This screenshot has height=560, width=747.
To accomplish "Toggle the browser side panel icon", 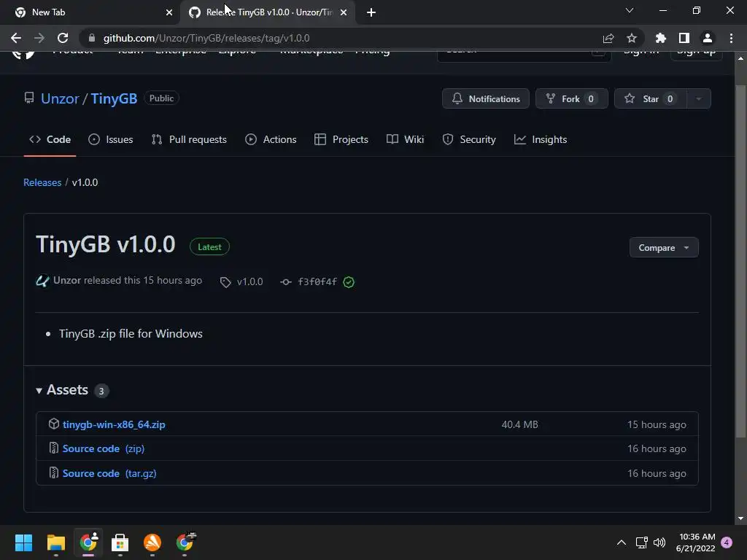I will (x=684, y=38).
